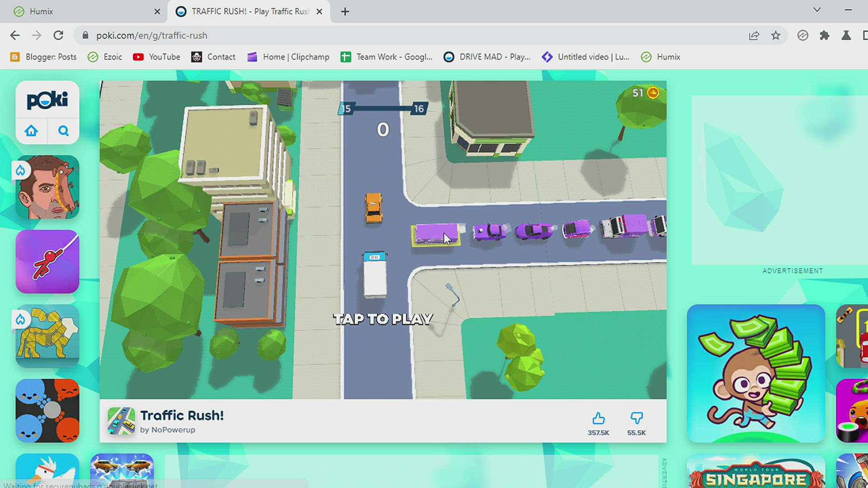Click the Poki home icon

pyautogui.click(x=31, y=131)
